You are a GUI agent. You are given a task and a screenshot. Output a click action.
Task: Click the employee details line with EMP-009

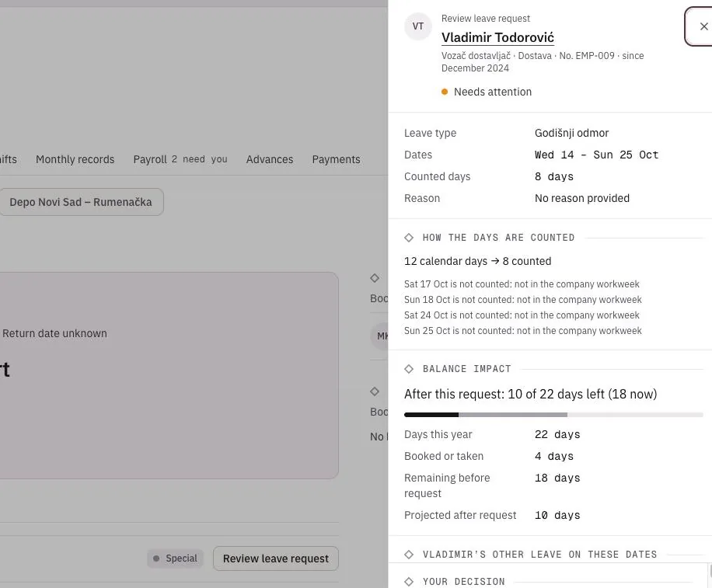543,61
